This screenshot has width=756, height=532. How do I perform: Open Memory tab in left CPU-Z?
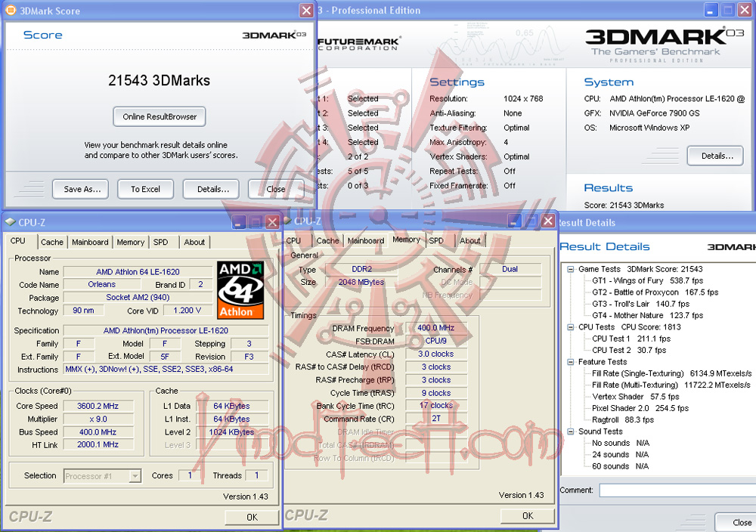130,242
